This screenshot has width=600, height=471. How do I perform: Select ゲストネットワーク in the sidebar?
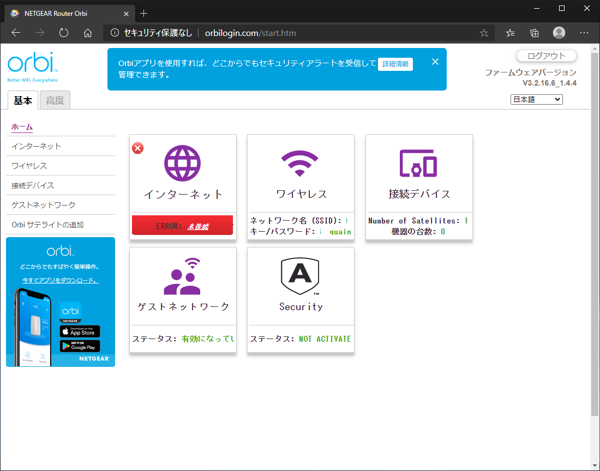click(43, 205)
